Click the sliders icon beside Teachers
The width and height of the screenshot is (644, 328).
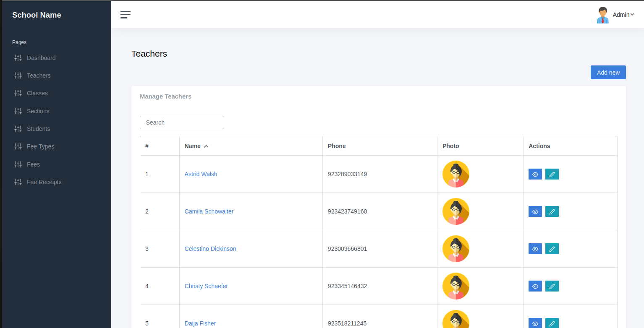pos(18,75)
